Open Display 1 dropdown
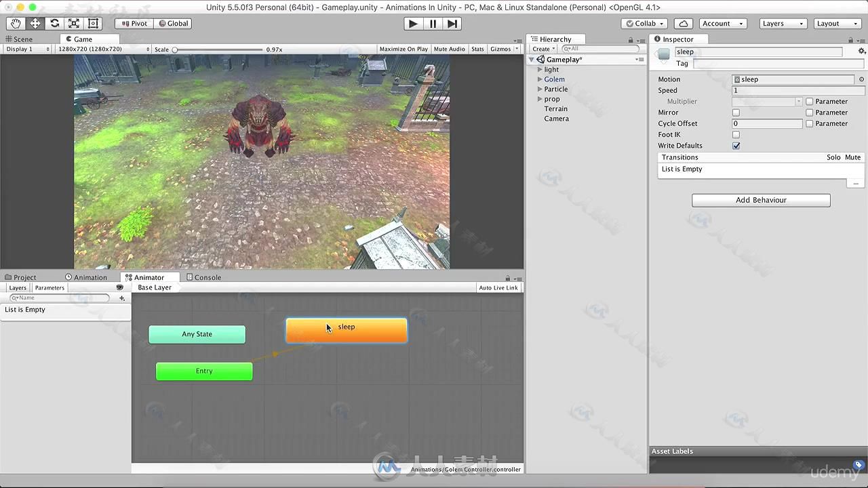This screenshot has height=488, width=868. [x=27, y=49]
